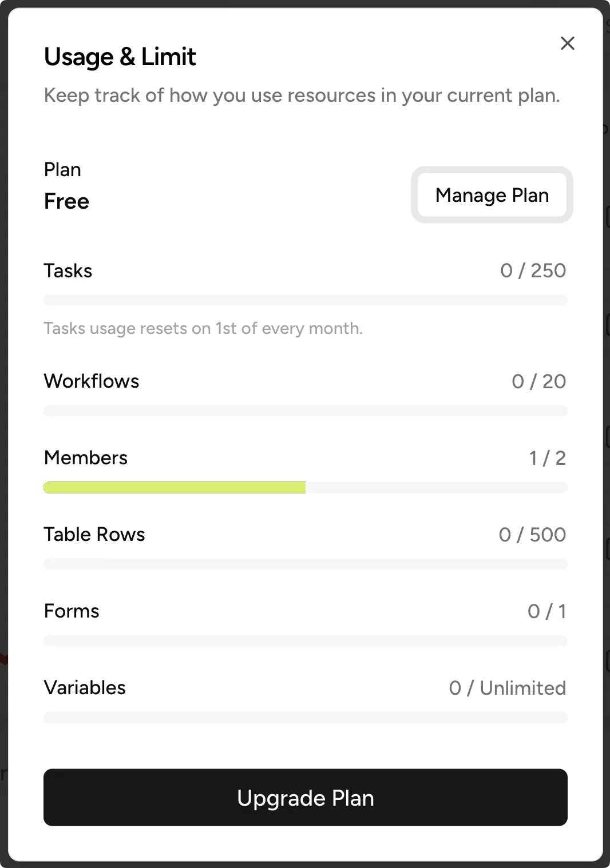Image resolution: width=610 pixels, height=868 pixels.
Task: Click the 0 / 250 tasks count
Action: click(x=533, y=270)
